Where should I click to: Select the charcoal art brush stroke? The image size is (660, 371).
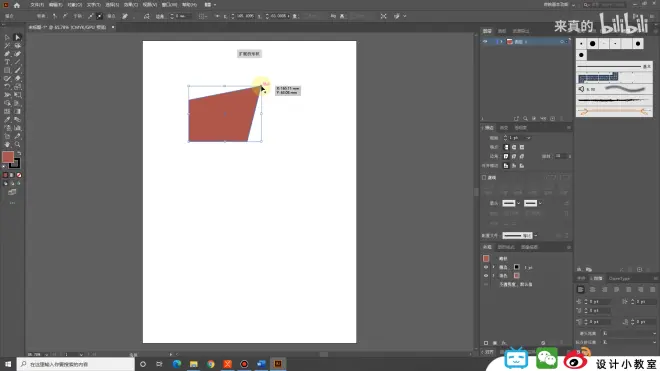click(614, 100)
